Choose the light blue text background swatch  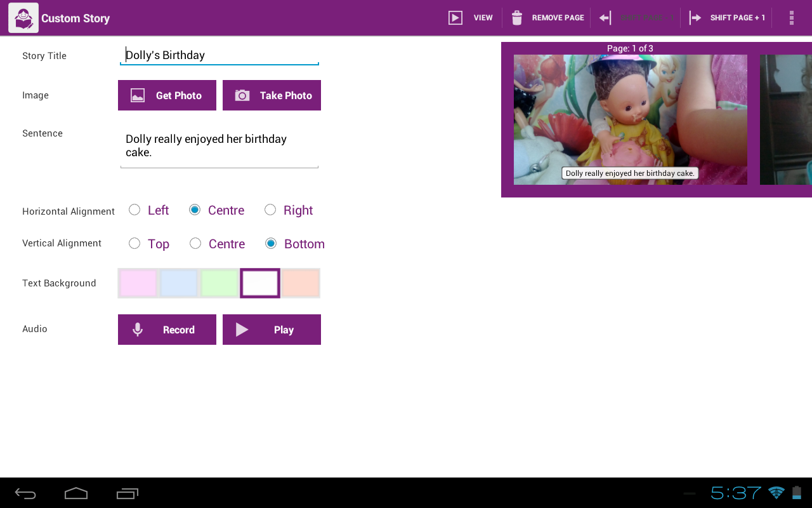click(179, 283)
